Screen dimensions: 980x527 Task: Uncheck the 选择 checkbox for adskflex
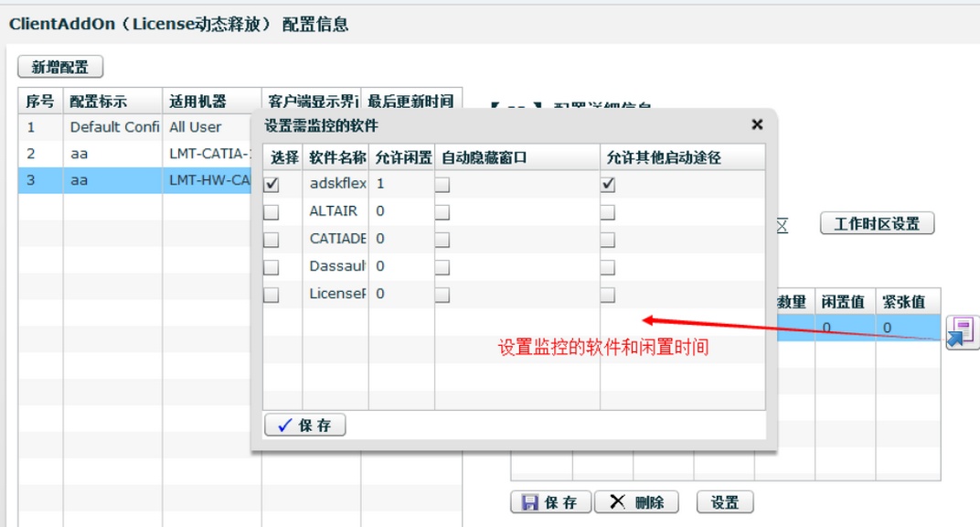click(x=272, y=184)
